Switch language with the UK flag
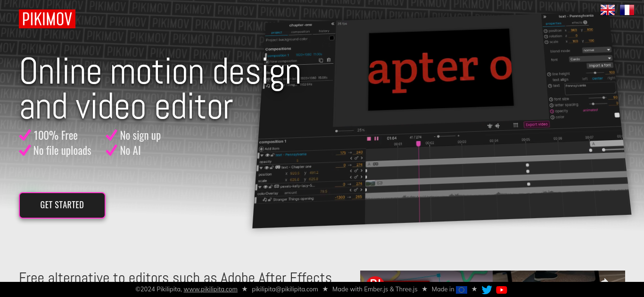Viewport: 644px width, 297px height. point(608,10)
